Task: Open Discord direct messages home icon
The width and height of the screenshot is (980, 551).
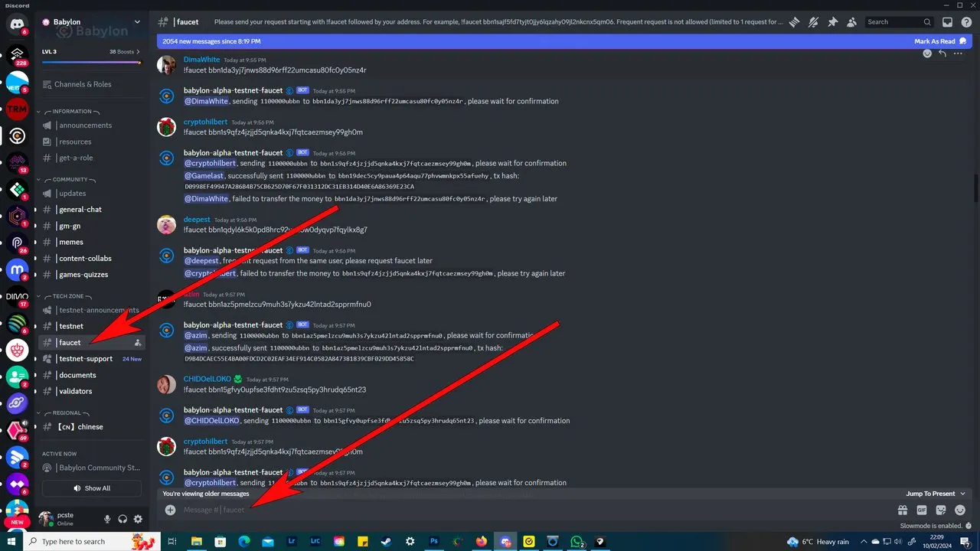Action: [x=16, y=24]
